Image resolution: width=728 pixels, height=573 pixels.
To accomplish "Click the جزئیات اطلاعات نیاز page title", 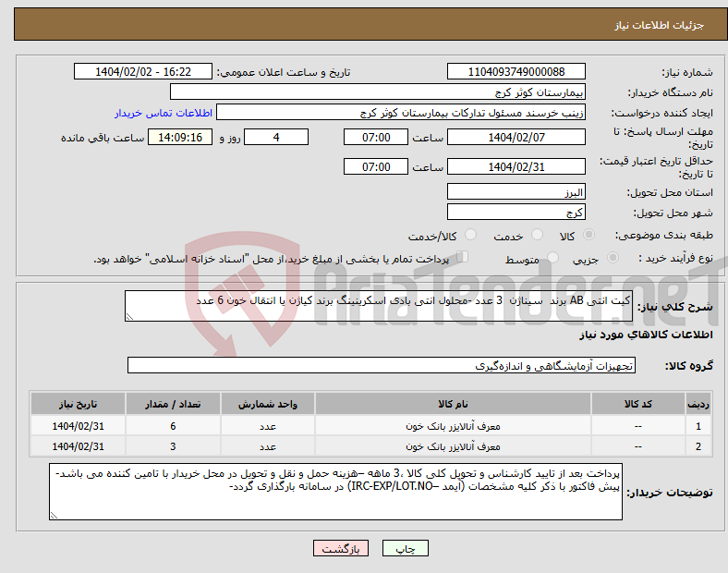I will 660,25.
